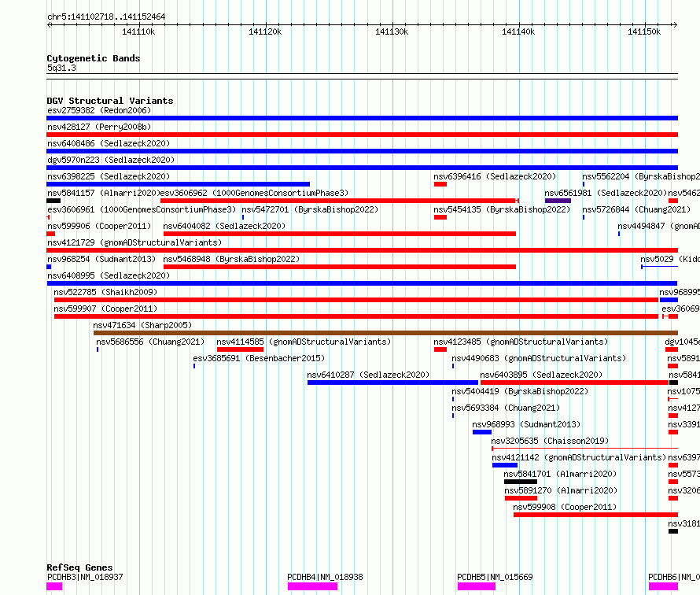Click the black nsv5841701 variant bar

(521, 482)
